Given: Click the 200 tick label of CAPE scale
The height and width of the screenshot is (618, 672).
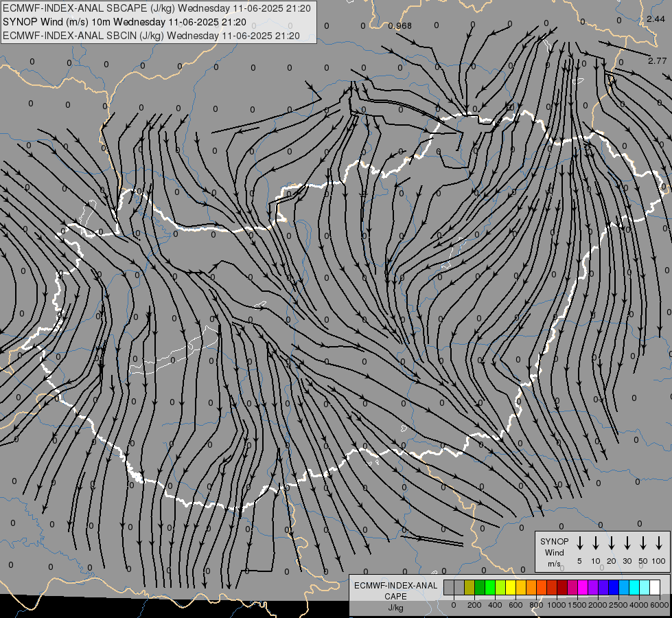Looking at the screenshot, I should tap(474, 605).
